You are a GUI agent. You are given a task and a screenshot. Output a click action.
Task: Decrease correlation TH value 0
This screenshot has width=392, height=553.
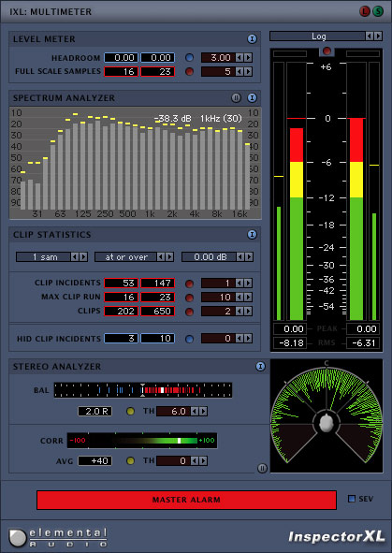tap(195, 461)
